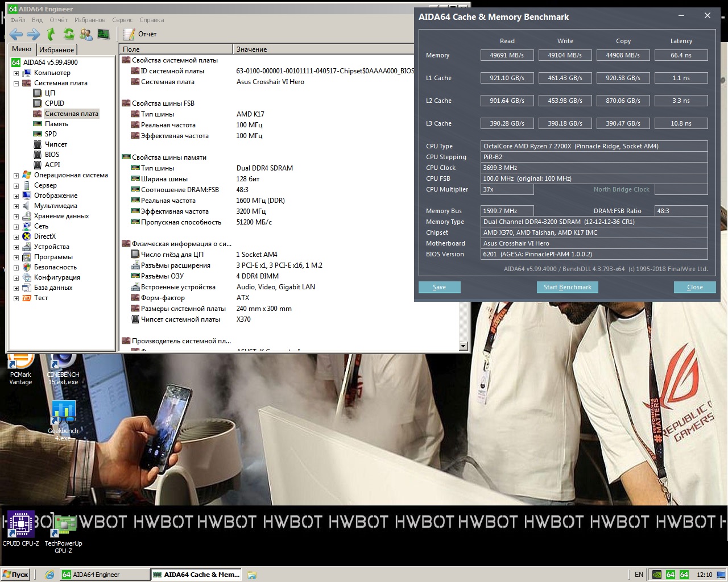This screenshot has width=728, height=582.
Task: Switch to AIDA64 Engineer taskbar button
Action: [x=105, y=575]
